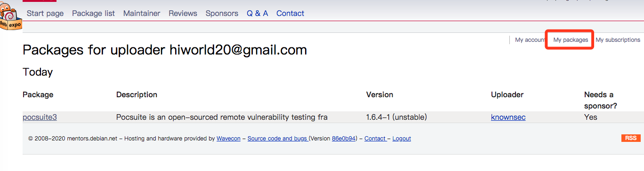The height and width of the screenshot is (171, 644).
Task: Visit the Contact page in navigation
Action: 290,13
